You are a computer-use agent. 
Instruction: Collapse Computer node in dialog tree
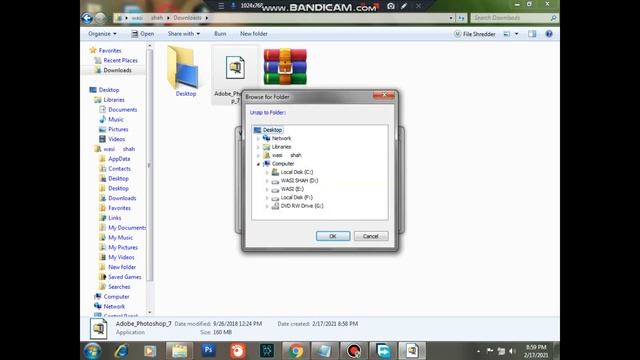258,164
